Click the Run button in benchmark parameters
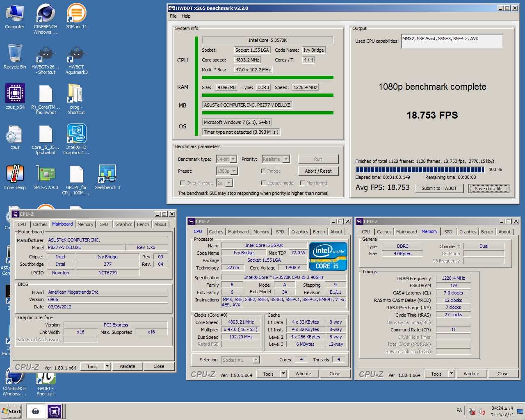 (318, 159)
